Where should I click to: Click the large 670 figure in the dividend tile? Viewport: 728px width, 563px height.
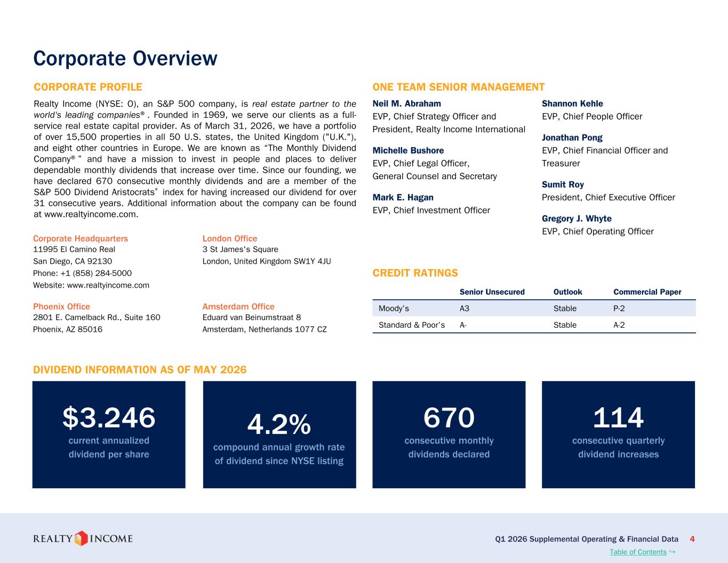[x=449, y=417]
